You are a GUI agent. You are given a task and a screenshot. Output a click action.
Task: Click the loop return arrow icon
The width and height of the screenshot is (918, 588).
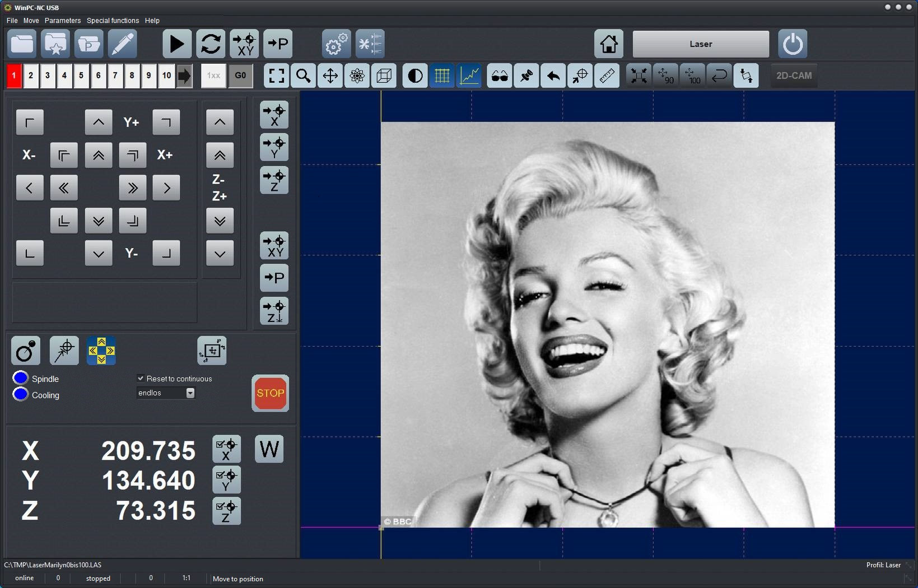pyautogui.click(x=719, y=76)
